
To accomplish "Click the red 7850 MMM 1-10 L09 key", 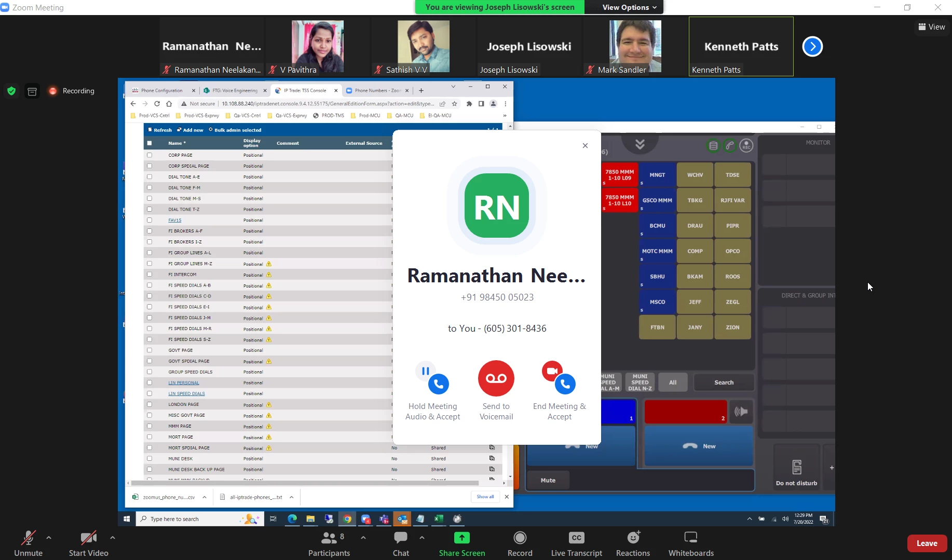I will (x=619, y=175).
